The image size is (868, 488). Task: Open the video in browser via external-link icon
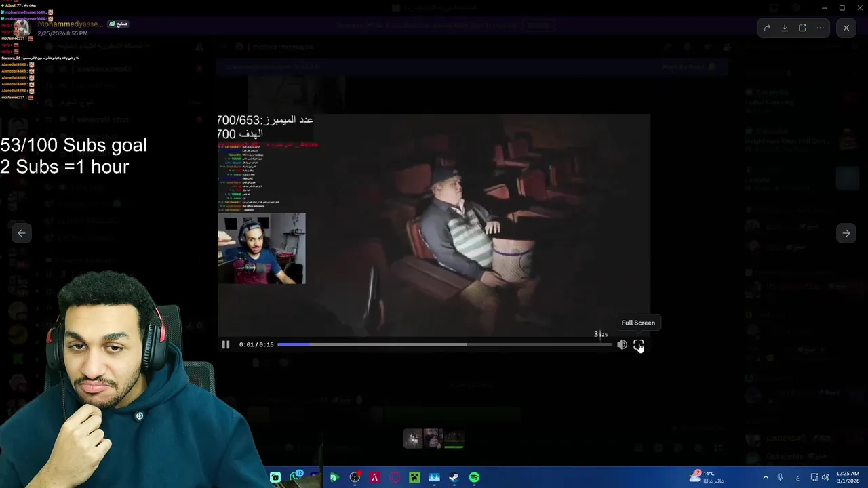802,28
